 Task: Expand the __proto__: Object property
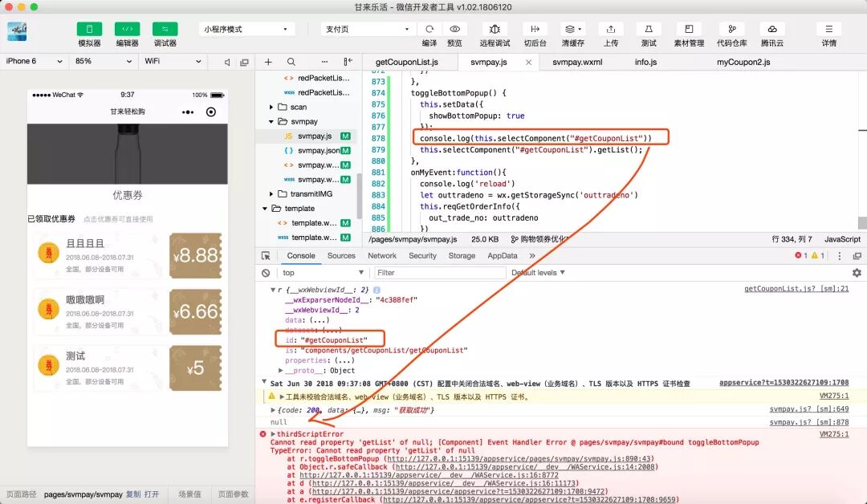(280, 371)
